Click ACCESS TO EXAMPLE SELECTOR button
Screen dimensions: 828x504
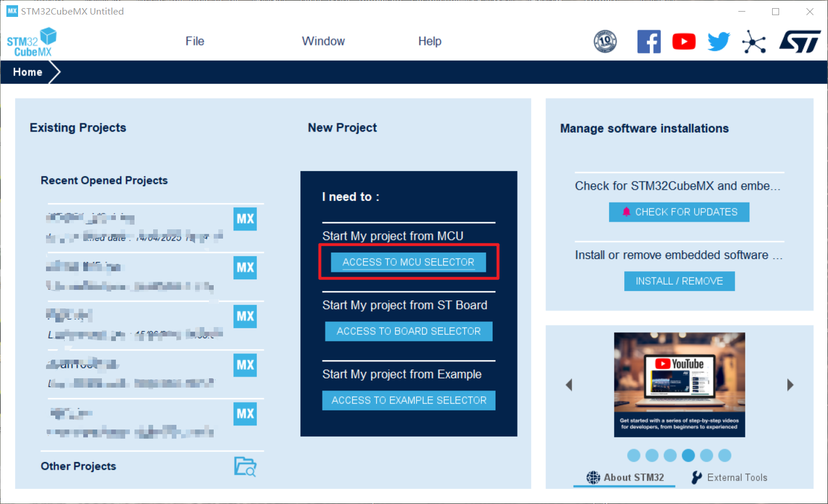click(x=409, y=400)
